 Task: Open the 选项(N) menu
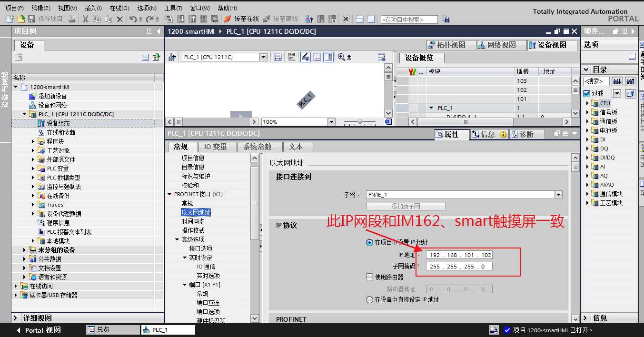coord(147,8)
